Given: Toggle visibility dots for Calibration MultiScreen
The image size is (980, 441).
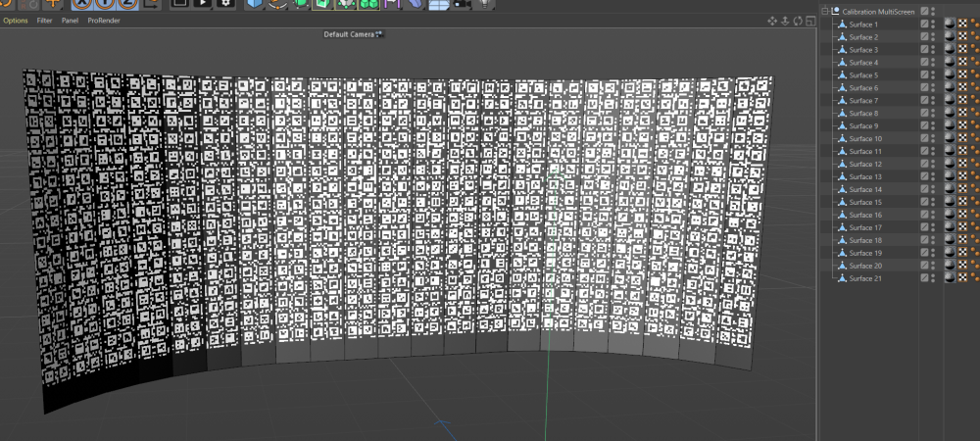Looking at the screenshot, I should [933, 11].
